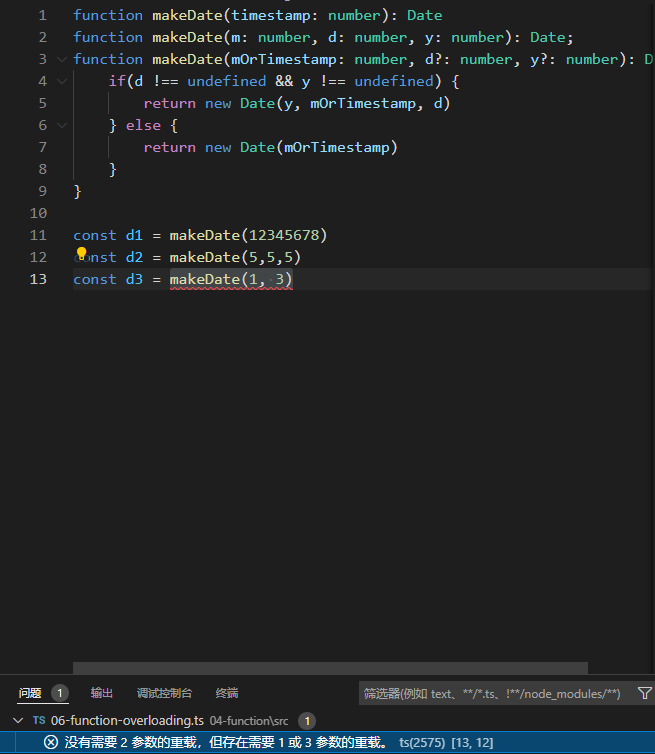Select the overload error message row

click(226, 742)
